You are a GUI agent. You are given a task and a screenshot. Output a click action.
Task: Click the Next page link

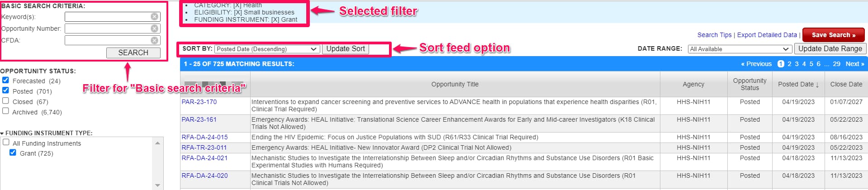click(854, 64)
